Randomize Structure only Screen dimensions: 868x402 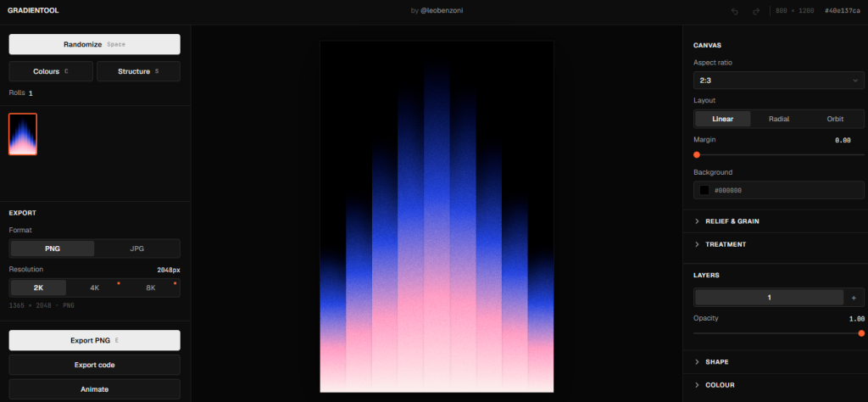click(138, 71)
